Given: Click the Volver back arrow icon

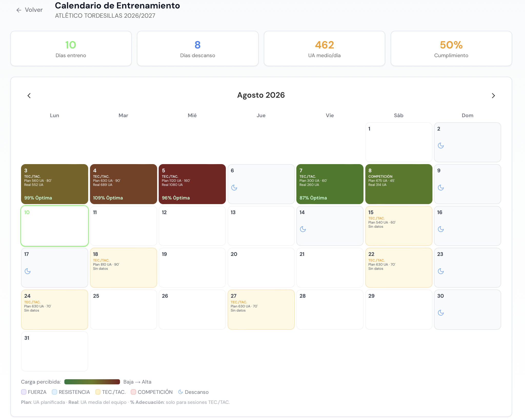Looking at the screenshot, I should coord(19,10).
